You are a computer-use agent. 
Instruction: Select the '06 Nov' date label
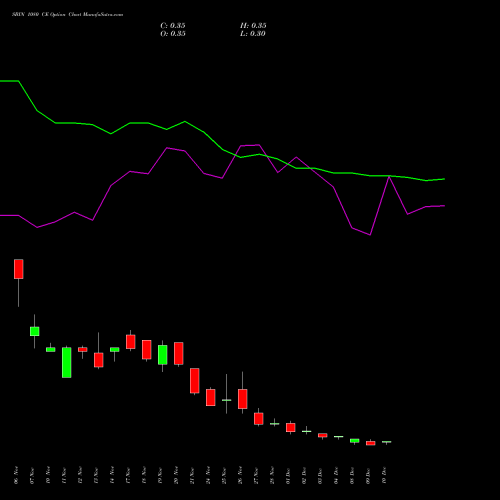[16, 475]
